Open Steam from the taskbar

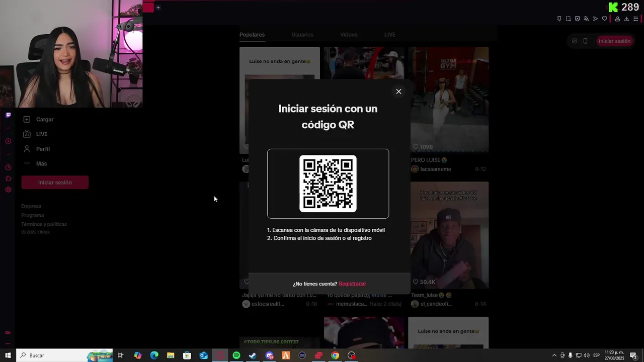pos(253,355)
